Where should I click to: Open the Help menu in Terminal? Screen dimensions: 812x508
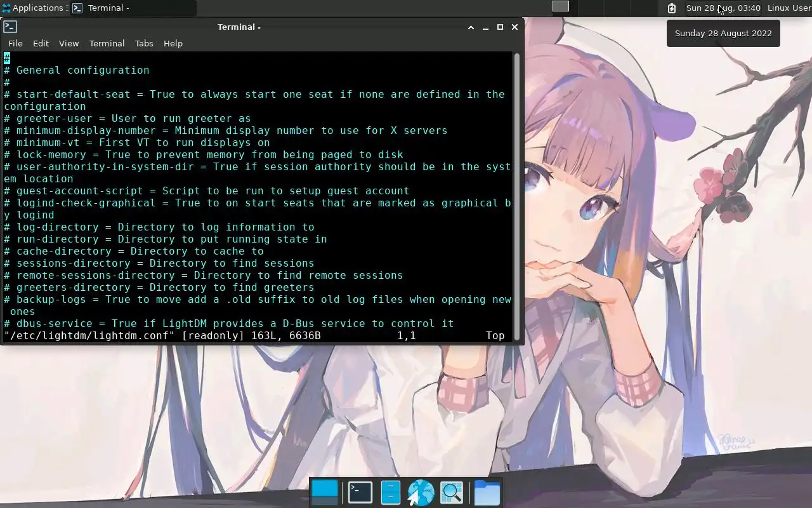click(173, 43)
